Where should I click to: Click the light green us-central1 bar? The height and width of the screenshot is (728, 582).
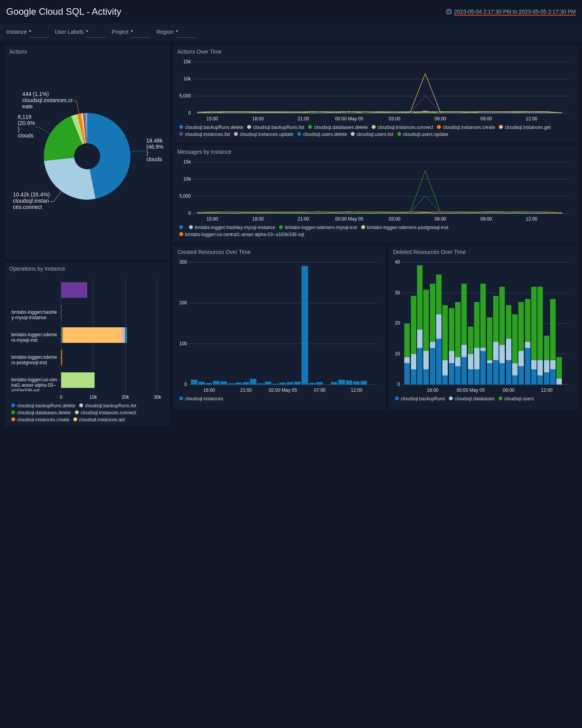78,380
